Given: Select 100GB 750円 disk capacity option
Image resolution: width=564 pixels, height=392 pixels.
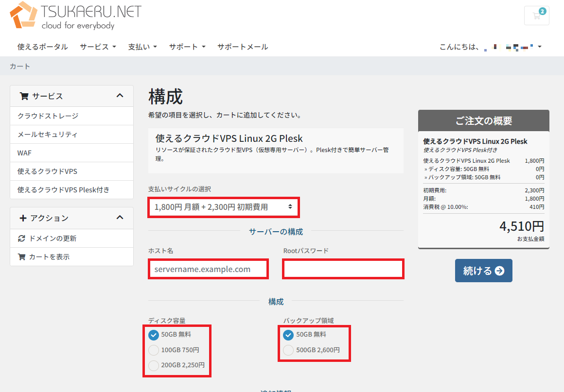Looking at the screenshot, I should (154, 350).
